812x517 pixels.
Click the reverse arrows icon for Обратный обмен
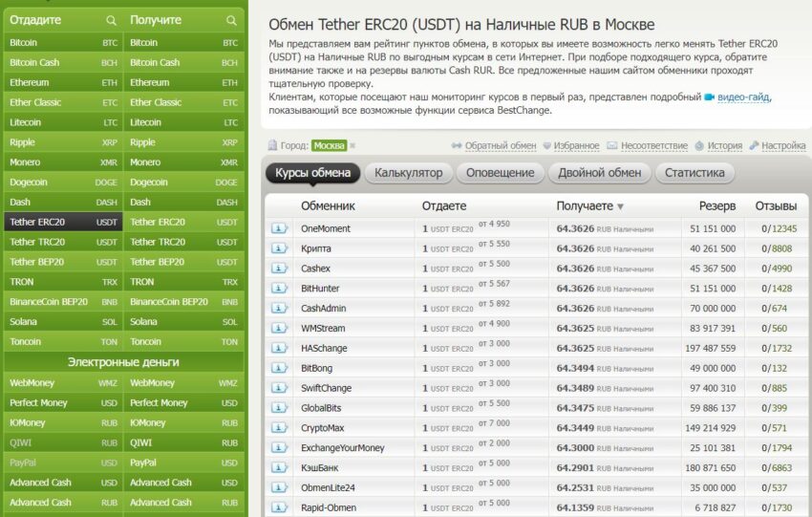457,145
